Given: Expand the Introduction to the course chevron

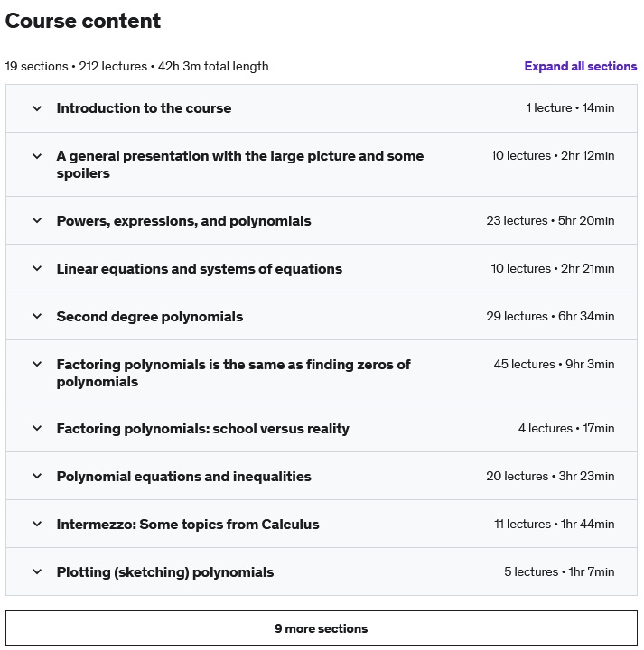Looking at the screenshot, I should tap(37, 108).
